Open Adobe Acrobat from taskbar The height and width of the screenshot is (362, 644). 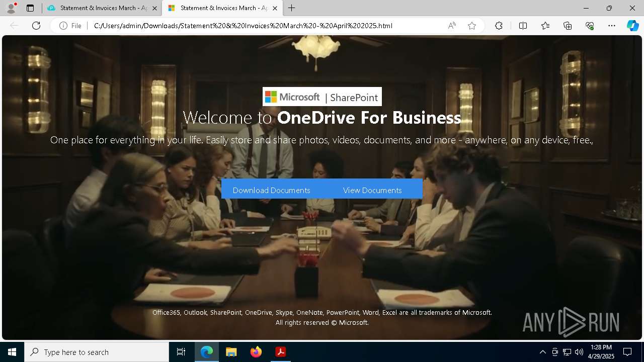(281, 352)
